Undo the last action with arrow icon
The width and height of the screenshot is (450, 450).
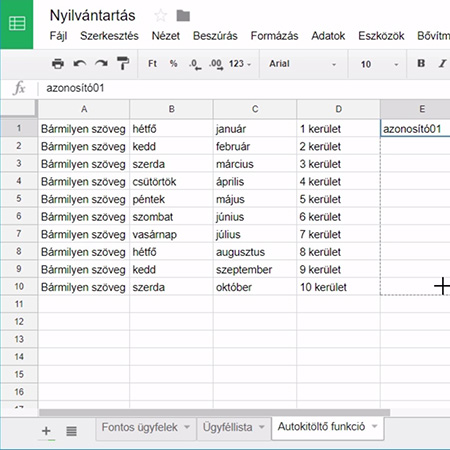tap(80, 63)
